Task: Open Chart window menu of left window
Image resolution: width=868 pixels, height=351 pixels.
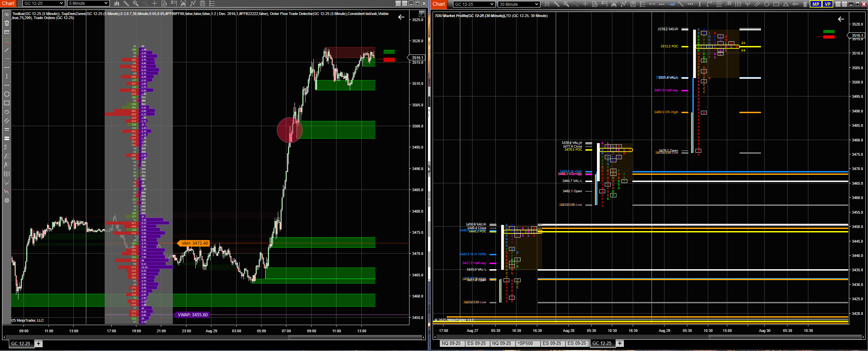Action: [x=9, y=3]
